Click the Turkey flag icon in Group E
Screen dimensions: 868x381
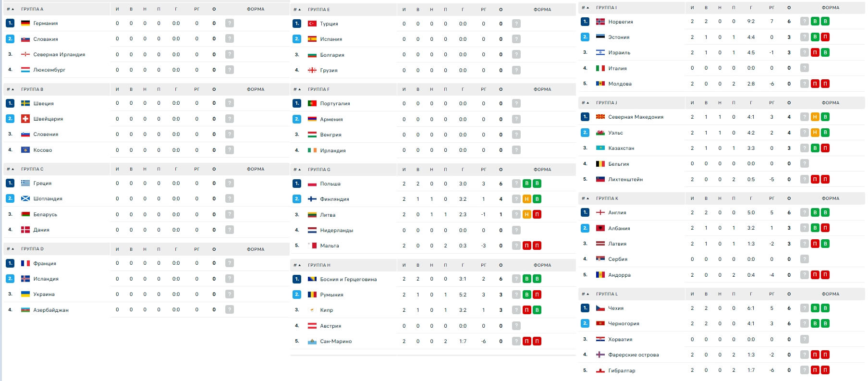tap(312, 24)
